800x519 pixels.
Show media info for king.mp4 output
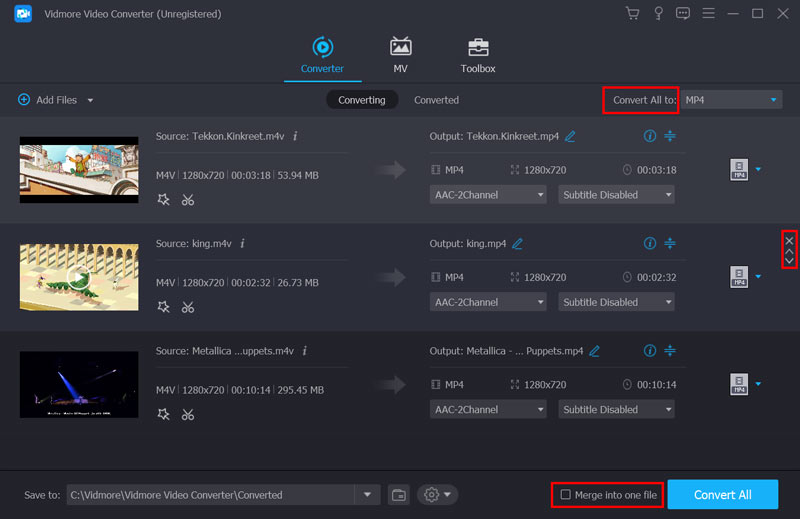pos(650,243)
